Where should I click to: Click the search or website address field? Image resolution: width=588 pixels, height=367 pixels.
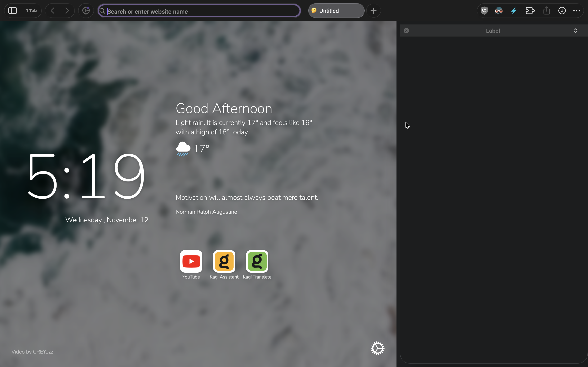[199, 11]
